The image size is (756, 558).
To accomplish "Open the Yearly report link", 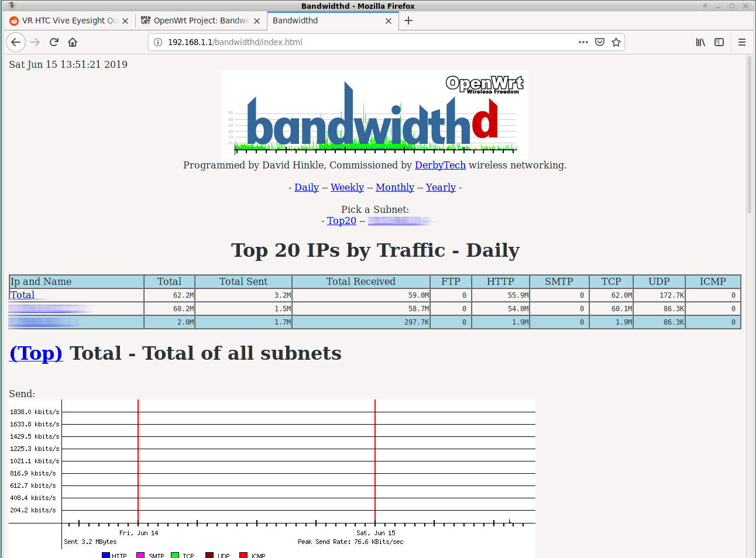I will [441, 187].
